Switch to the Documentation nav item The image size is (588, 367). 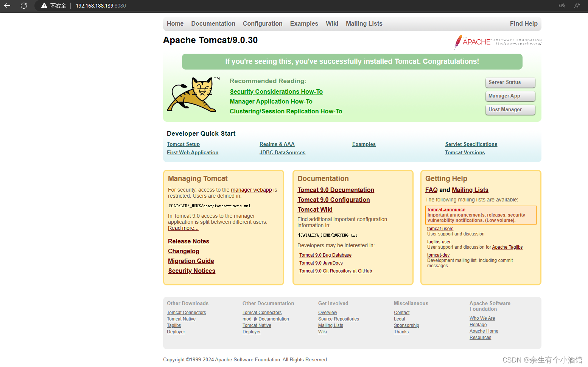point(213,23)
